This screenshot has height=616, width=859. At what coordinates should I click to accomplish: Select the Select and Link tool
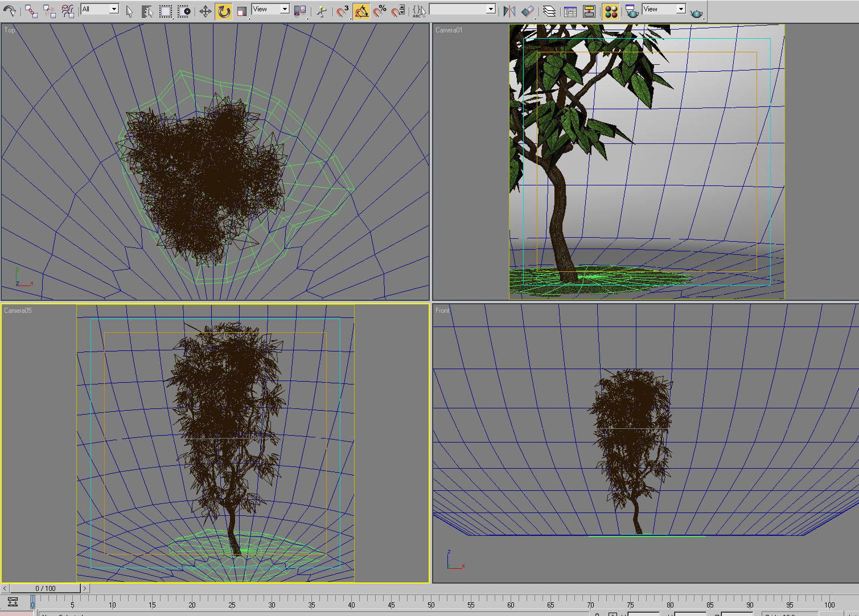coord(31,11)
